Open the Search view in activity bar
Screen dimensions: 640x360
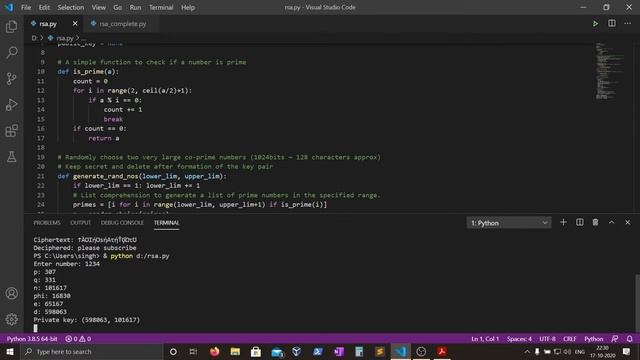[x=11, y=52]
